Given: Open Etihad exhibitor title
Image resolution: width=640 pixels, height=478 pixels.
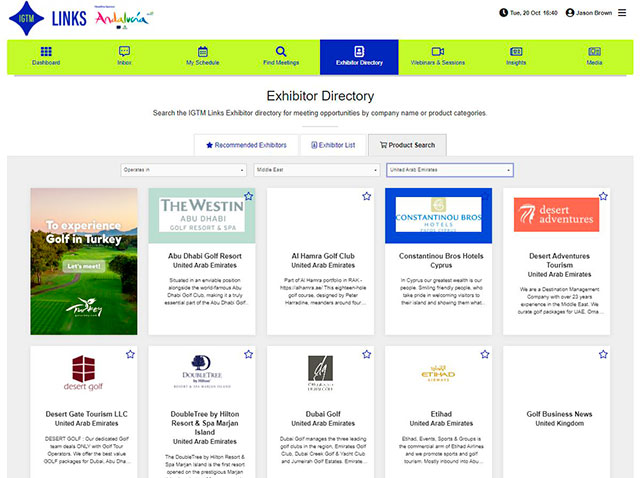Looking at the screenshot, I should pyautogui.click(x=441, y=414).
